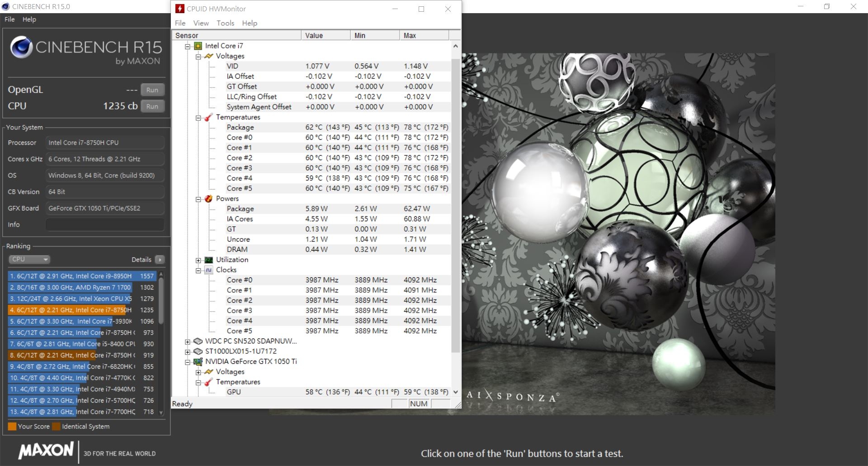This screenshot has height=466, width=868.
Task: Select the Intel Core i9-8950H ranking entry
Action: pos(82,276)
